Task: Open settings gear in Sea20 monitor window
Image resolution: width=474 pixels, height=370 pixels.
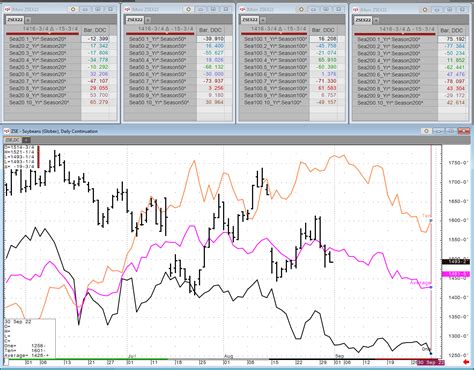Action: click(73, 9)
